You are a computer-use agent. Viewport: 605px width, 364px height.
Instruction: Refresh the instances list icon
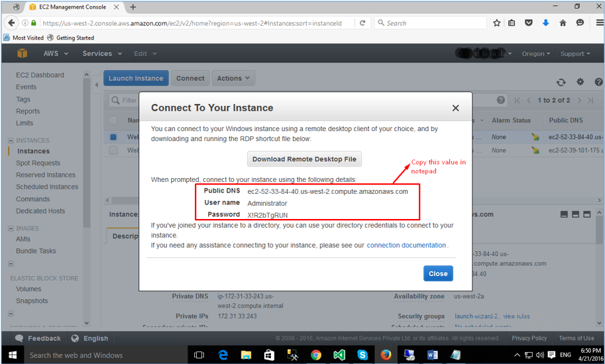pos(561,82)
